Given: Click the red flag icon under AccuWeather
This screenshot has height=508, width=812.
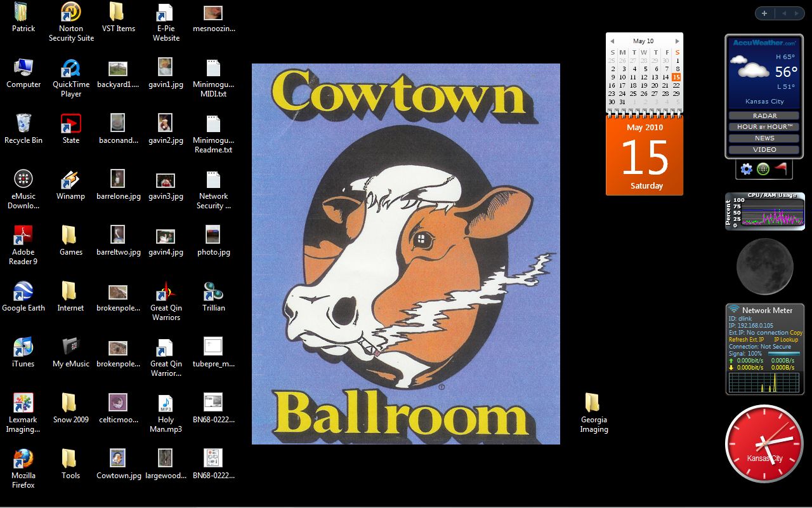Looking at the screenshot, I should pos(781,168).
